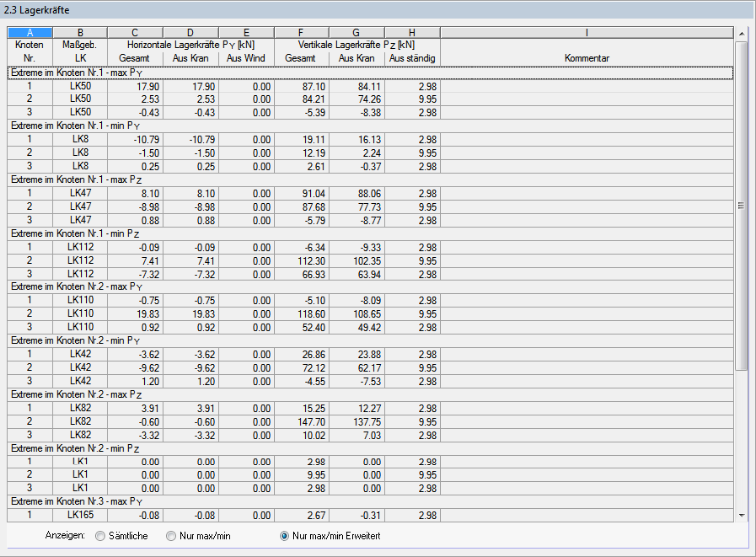Click the value 112.30 in vertical Gesamt

click(301, 261)
